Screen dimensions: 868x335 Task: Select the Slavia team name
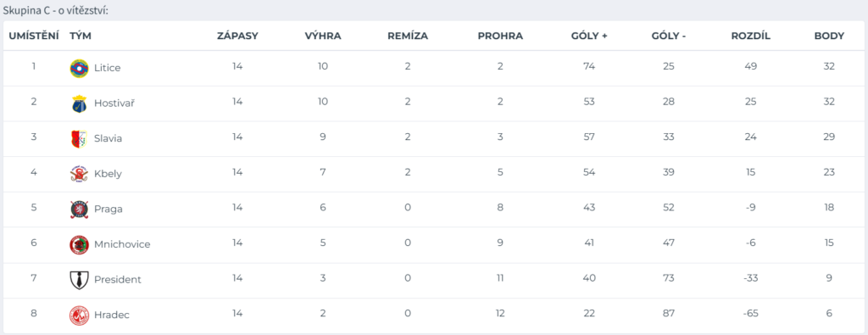click(108, 138)
